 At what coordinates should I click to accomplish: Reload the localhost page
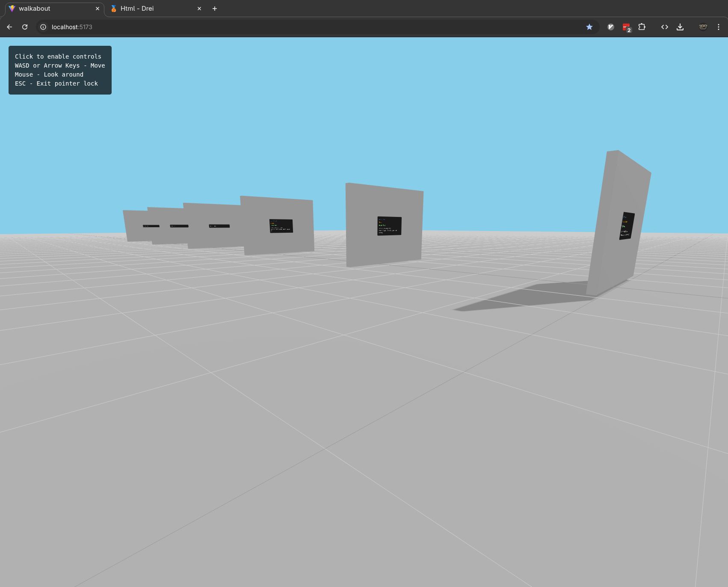pos(25,27)
